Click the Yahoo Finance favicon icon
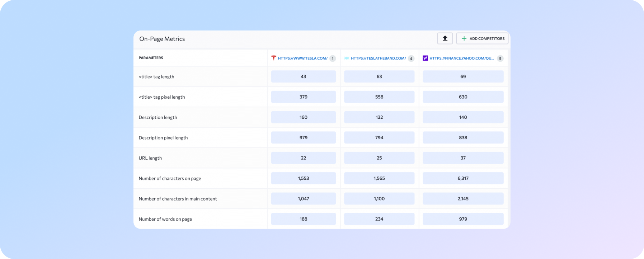Viewport: 644px width, 259px height. point(425,58)
